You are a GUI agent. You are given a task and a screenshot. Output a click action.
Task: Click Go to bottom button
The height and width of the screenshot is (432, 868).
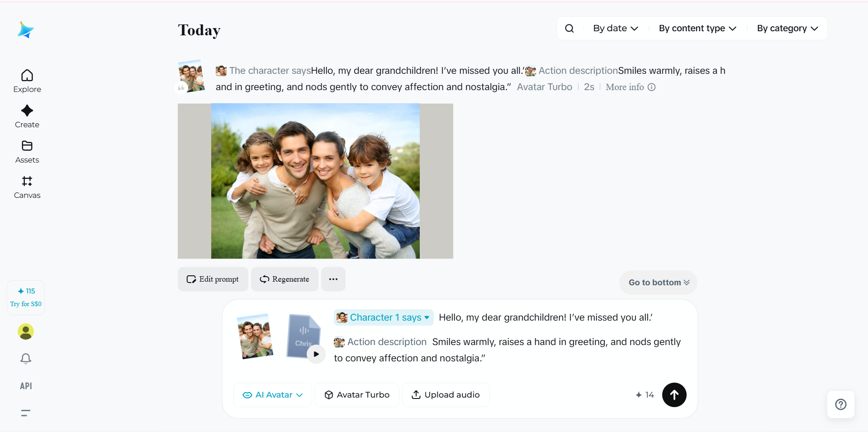[658, 283]
